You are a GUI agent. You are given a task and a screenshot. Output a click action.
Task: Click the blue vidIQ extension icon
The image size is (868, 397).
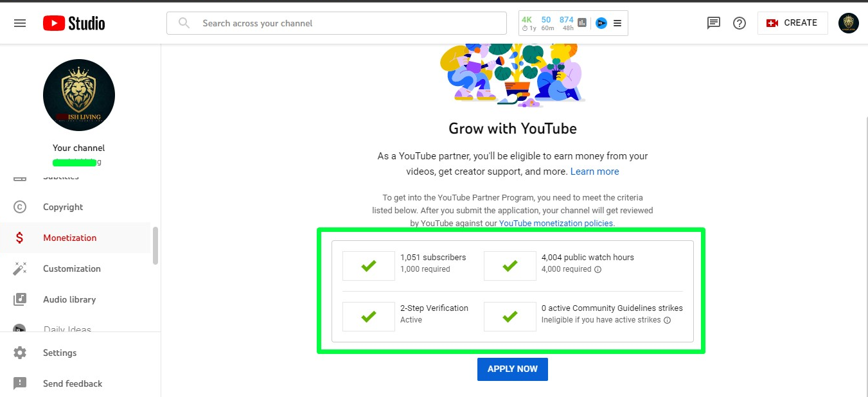click(x=601, y=23)
